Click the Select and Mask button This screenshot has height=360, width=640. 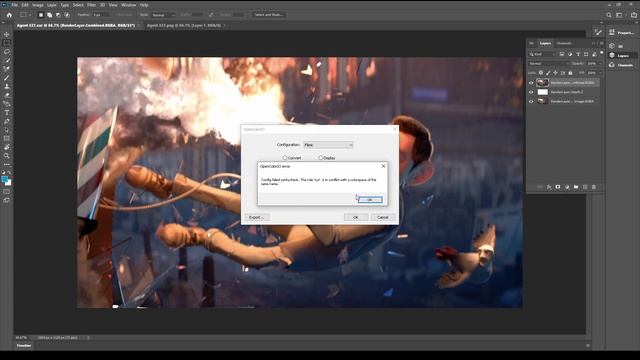(269, 15)
